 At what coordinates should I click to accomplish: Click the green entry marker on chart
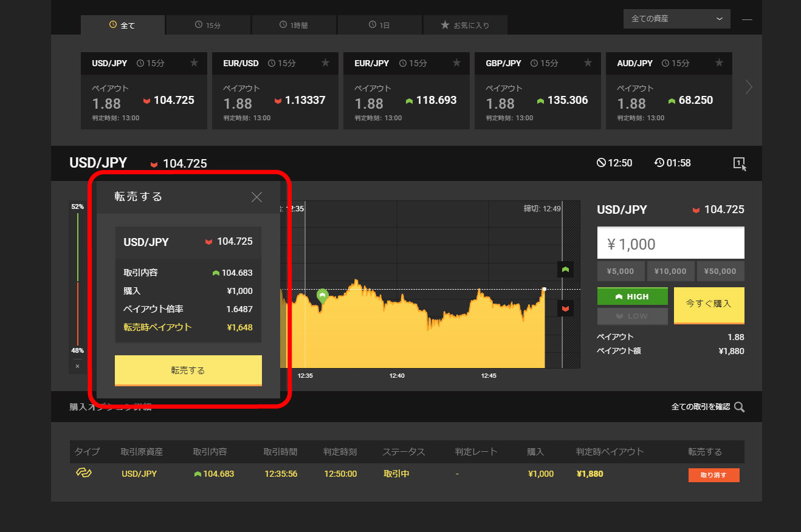[x=322, y=296]
